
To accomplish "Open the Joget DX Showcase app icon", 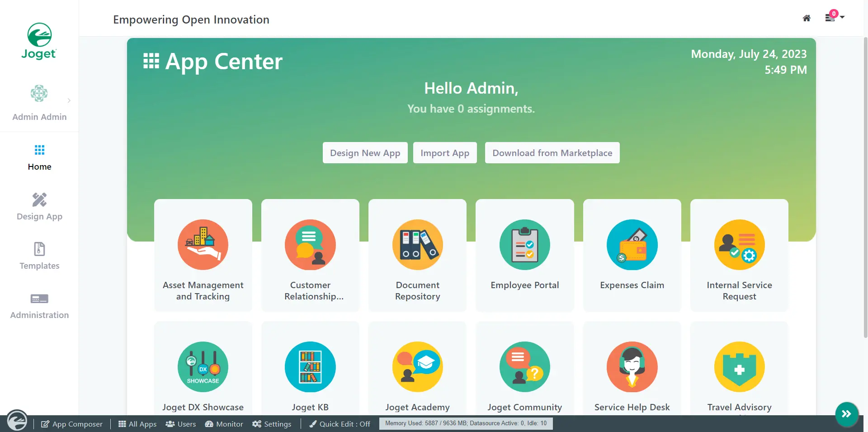I will coord(203,367).
